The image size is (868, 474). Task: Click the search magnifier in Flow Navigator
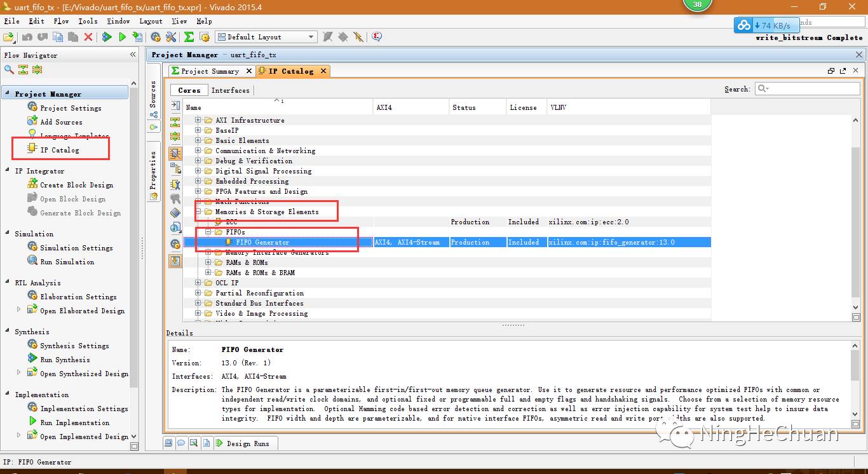[9, 70]
